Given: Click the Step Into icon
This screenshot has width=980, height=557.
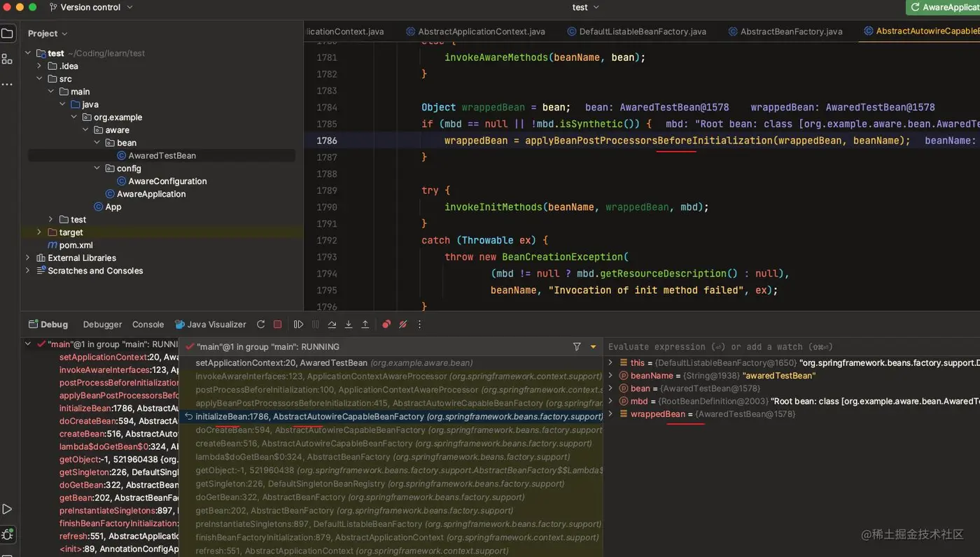Looking at the screenshot, I should [349, 325].
